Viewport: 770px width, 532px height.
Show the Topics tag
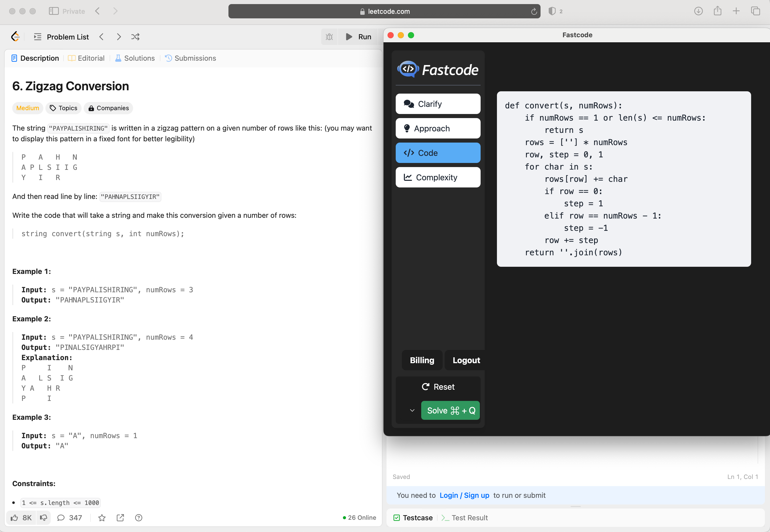(63, 108)
